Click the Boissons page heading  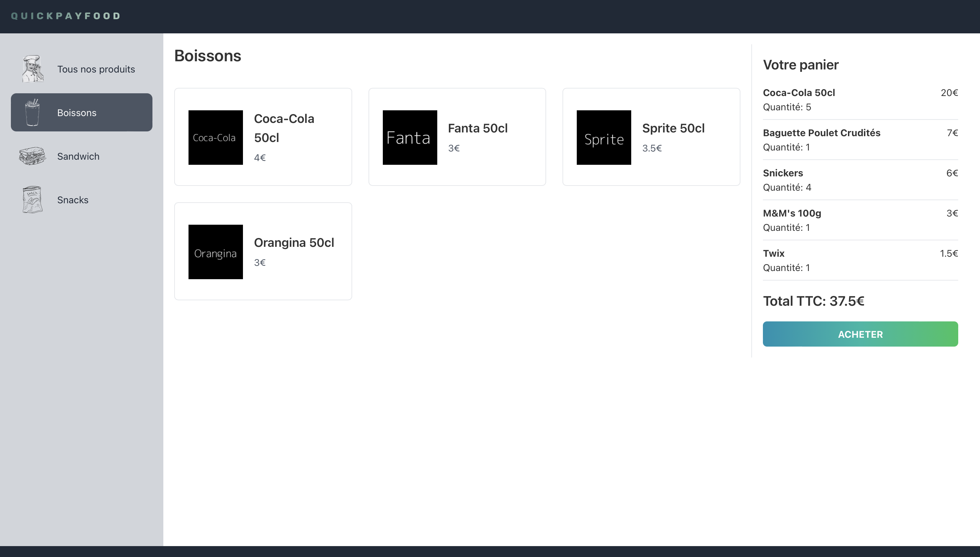[208, 56]
